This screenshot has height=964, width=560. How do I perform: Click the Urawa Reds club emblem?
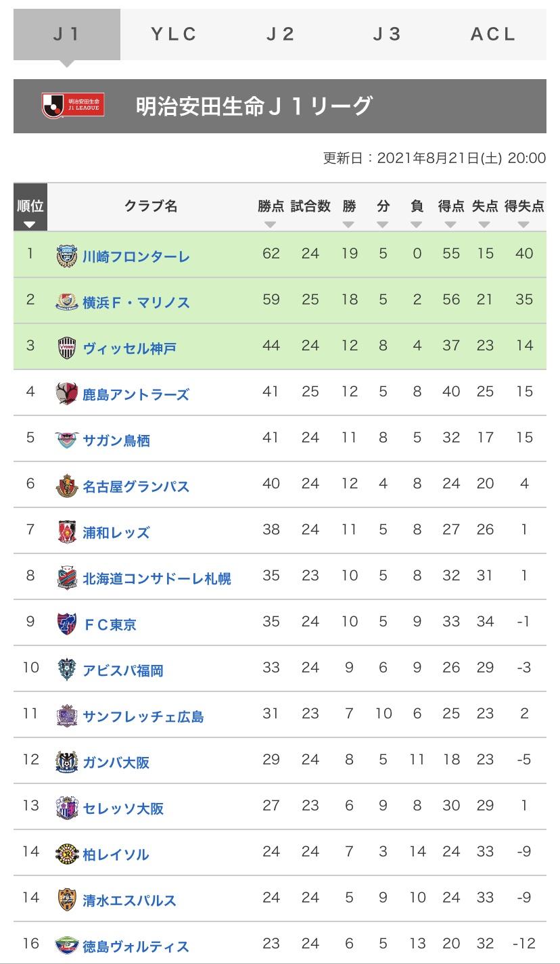(67, 532)
